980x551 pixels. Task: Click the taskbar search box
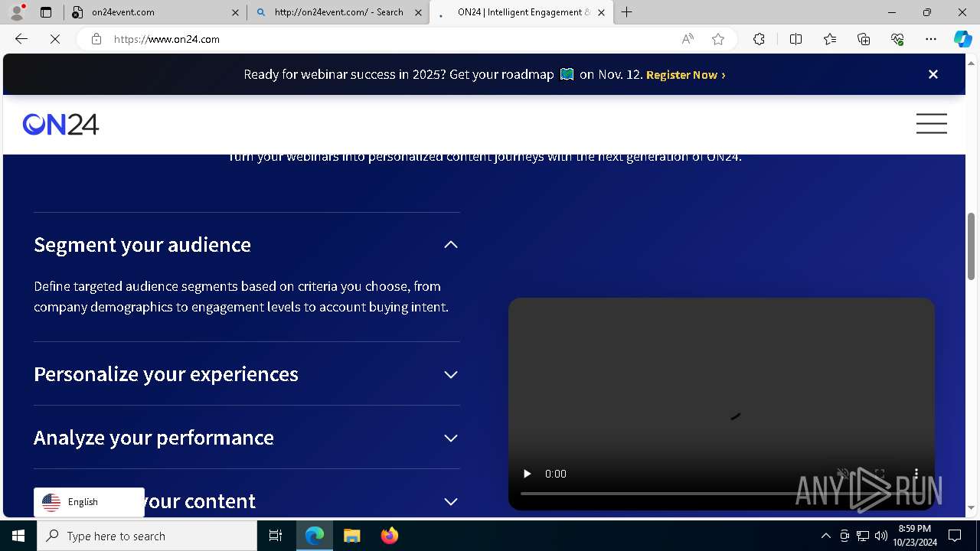pos(147,536)
